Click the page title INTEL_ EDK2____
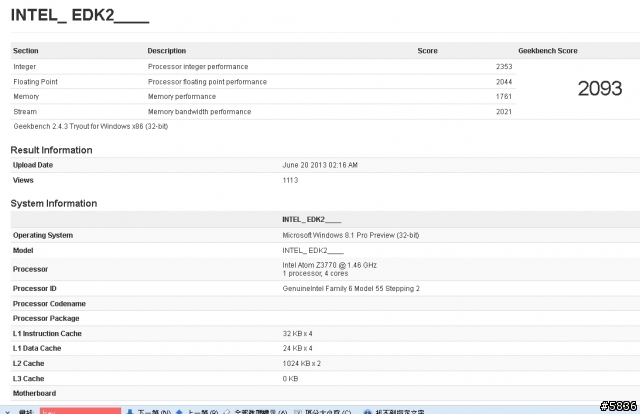 80,15
